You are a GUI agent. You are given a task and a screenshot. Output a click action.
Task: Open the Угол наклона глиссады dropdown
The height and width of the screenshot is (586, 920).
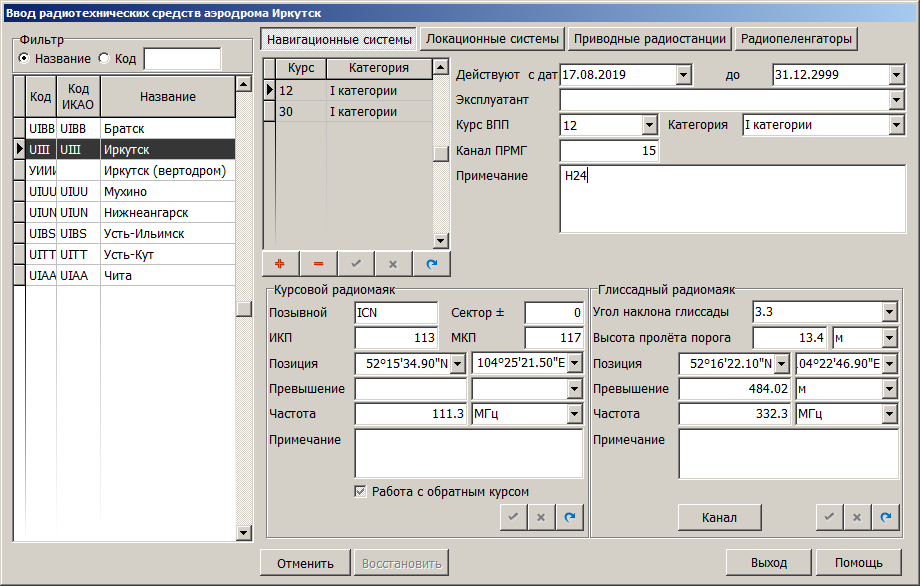click(889, 312)
